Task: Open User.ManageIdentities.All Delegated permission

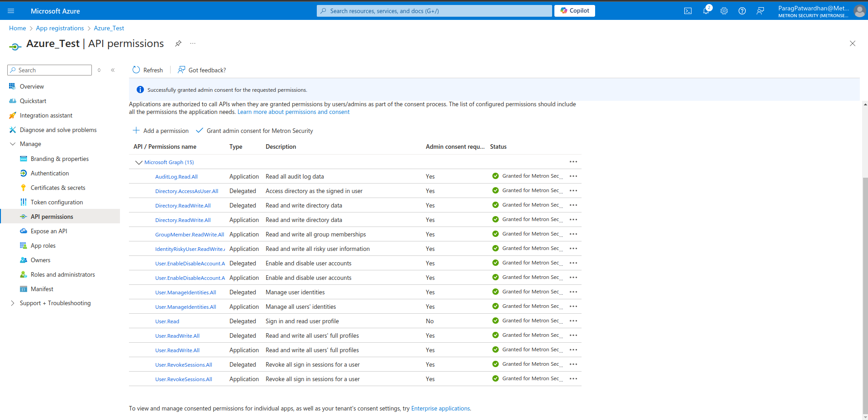Action: coord(186,293)
